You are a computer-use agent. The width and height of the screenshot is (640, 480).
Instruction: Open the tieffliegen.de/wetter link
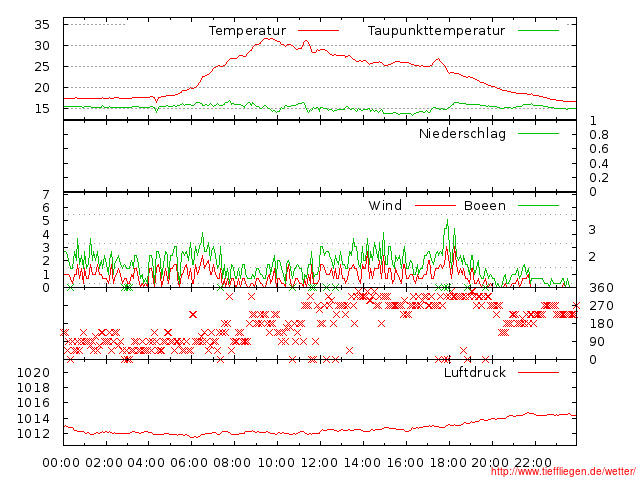(x=563, y=472)
